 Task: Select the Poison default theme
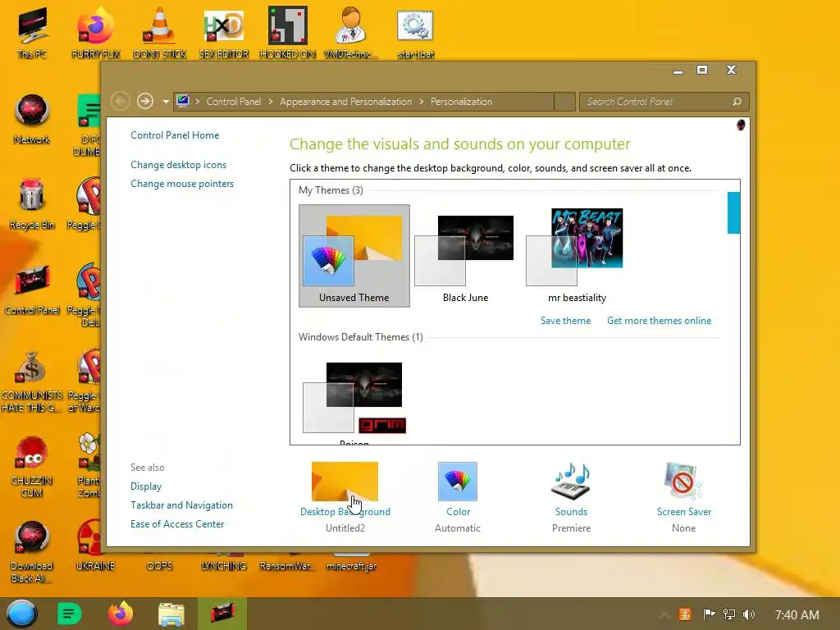tap(354, 404)
